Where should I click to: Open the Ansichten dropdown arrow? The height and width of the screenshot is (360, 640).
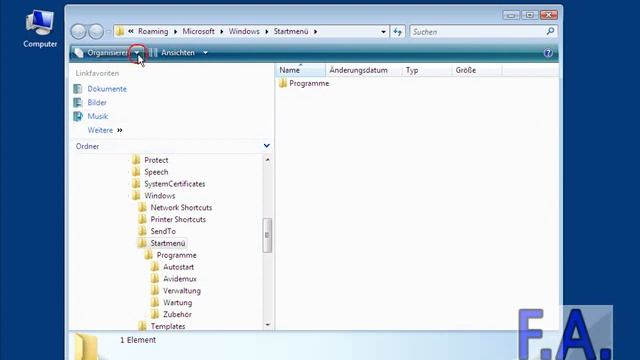(205, 53)
